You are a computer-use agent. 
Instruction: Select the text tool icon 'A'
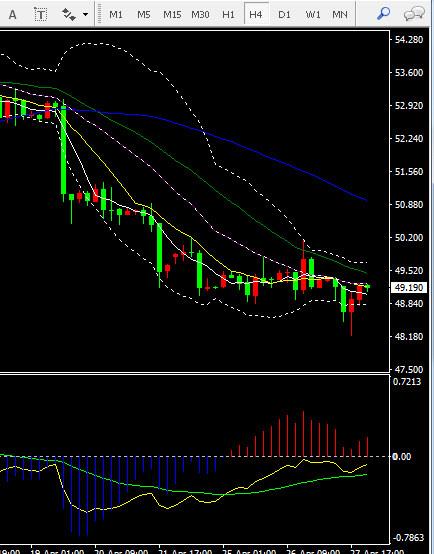[12, 15]
